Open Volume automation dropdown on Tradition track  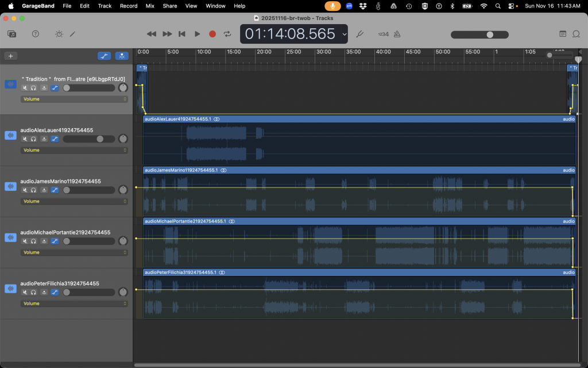click(x=74, y=99)
